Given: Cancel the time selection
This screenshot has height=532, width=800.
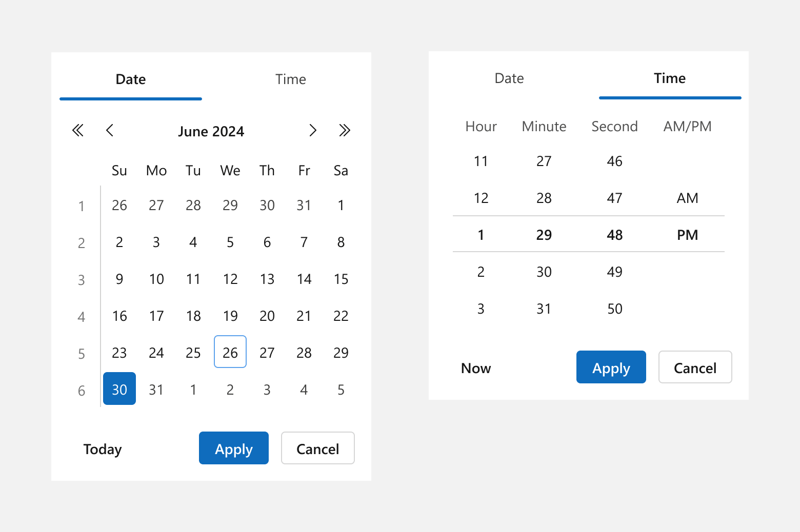Looking at the screenshot, I should pos(695,367).
